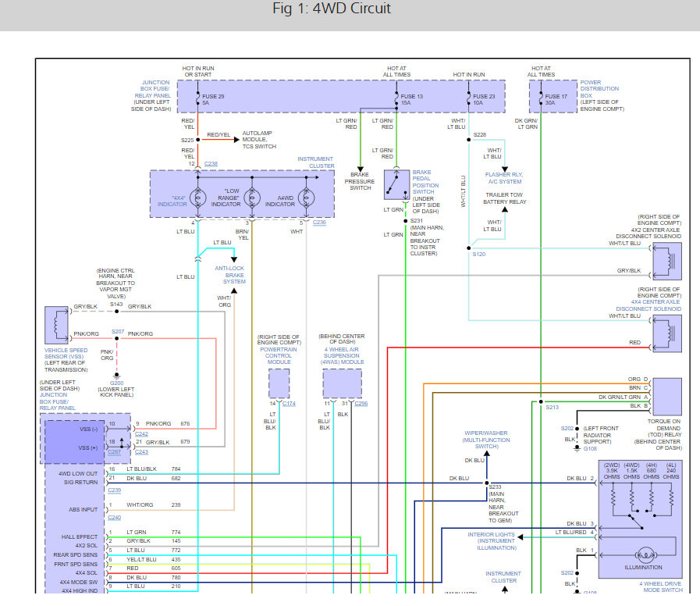Open the C174 connector link

[x=289, y=404]
